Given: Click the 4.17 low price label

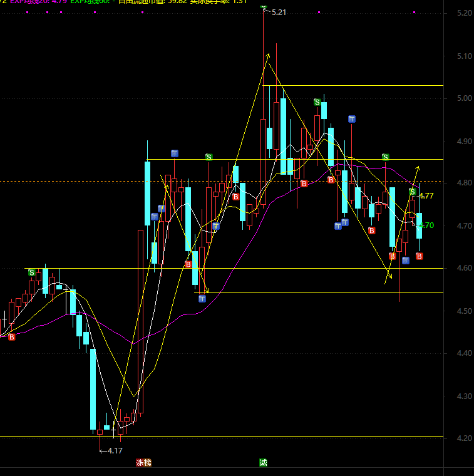Looking at the screenshot, I should click(115, 451).
